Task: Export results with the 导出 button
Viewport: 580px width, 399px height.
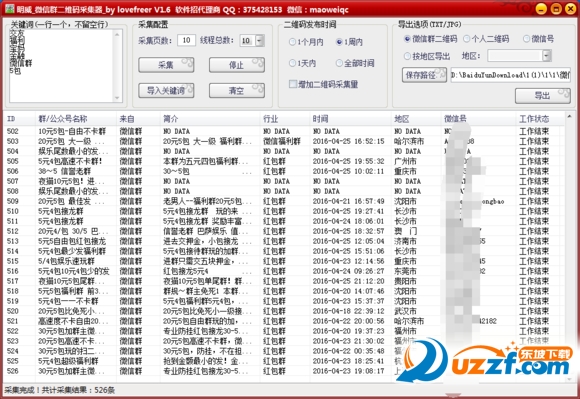Action: 543,96
